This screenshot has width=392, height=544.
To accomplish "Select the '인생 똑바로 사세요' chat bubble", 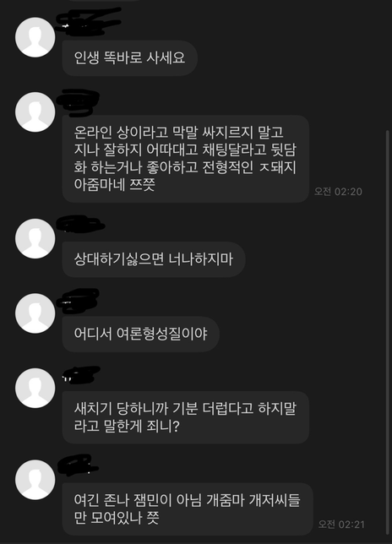I will pyautogui.click(x=130, y=58).
